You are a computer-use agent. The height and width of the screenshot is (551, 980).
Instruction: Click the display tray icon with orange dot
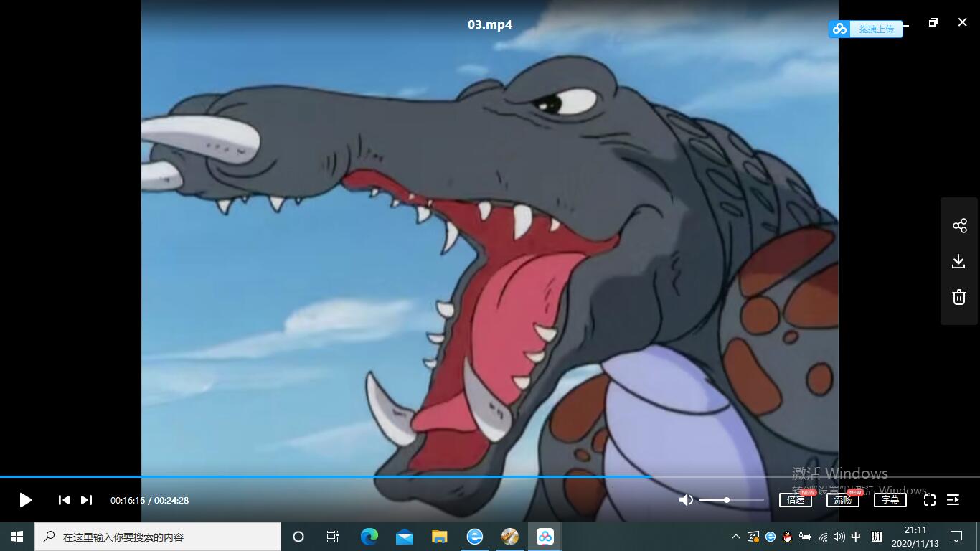pyautogui.click(x=753, y=537)
